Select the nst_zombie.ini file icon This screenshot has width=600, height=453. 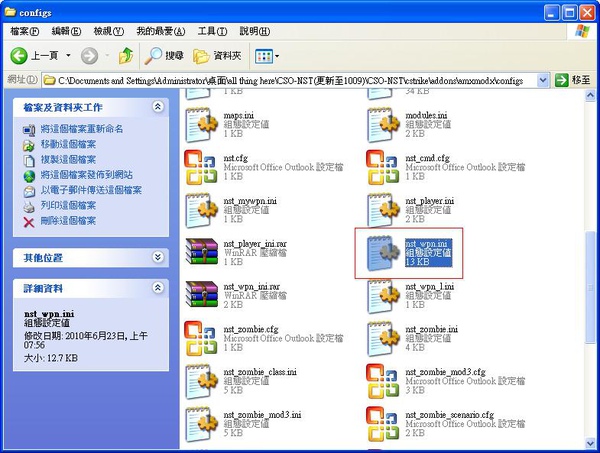(x=383, y=339)
